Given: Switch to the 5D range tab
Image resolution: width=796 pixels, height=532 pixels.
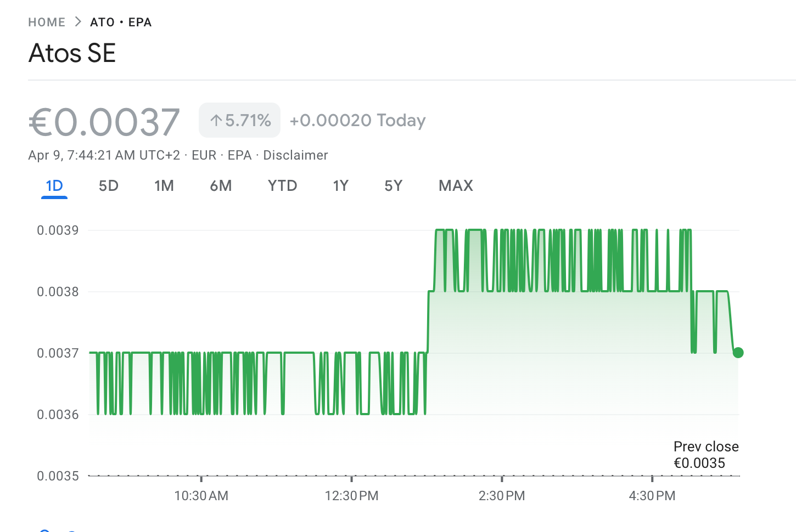Looking at the screenshot, I should coord(109,186).
